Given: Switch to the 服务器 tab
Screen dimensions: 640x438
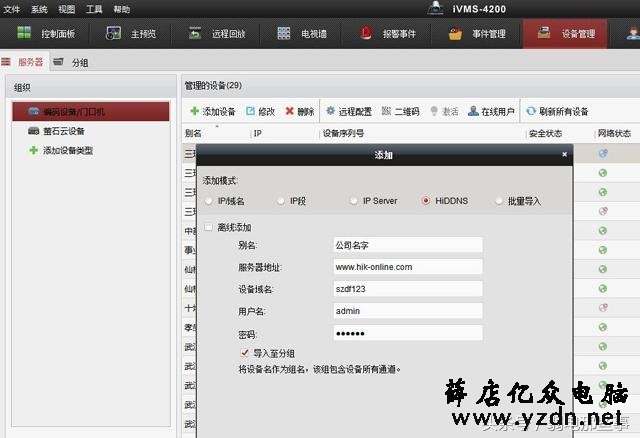Looking at the screenshot, I should pyautogui.click(x=23, y=62).
